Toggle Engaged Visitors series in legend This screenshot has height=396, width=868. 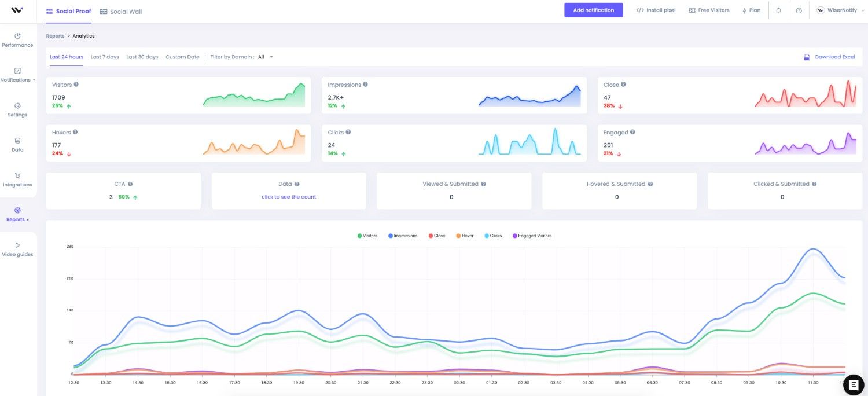pyautogui.click(x=532, y=236)
